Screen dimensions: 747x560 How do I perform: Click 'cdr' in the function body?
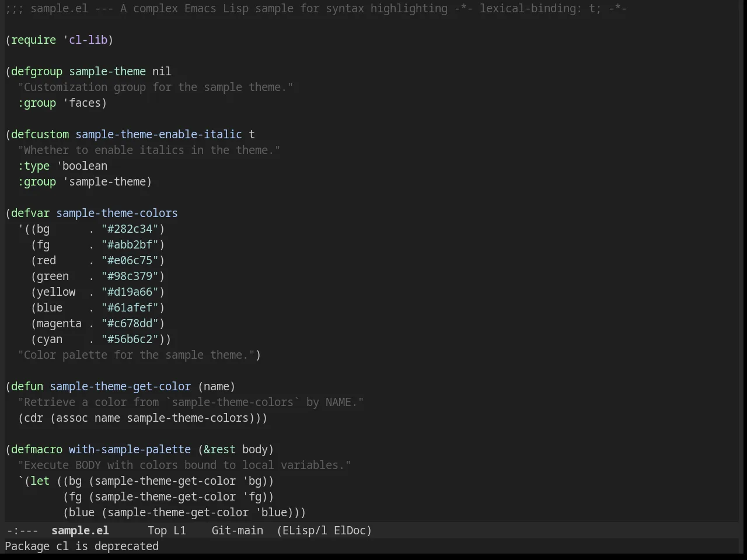34,418
